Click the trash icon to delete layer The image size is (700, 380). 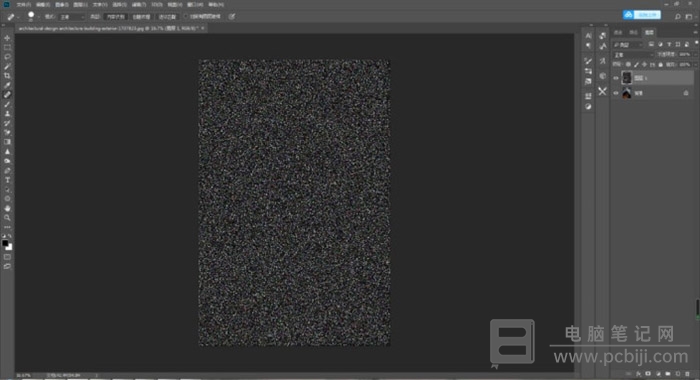688,374
